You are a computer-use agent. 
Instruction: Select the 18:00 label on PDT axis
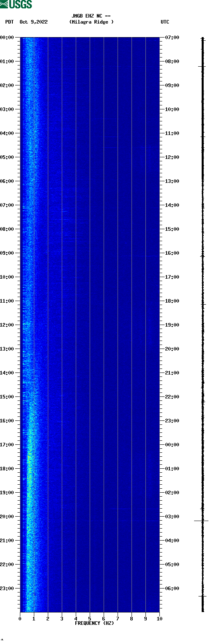(x=7, y=469)
